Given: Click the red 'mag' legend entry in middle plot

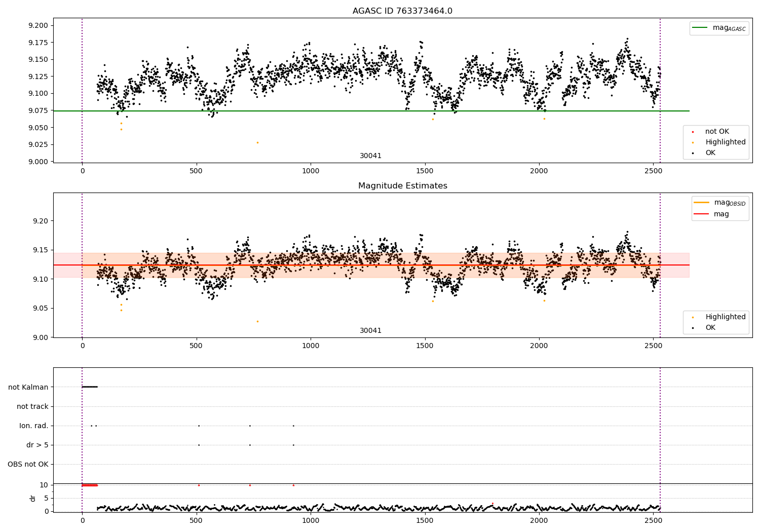Looking at the screenshot, I should point(712,214).
